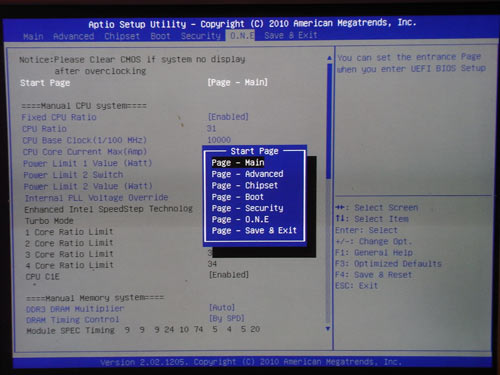The height and width of the screenshot is (375, 500).
Task: Open the Security tab
Action: tap(201, 36)
